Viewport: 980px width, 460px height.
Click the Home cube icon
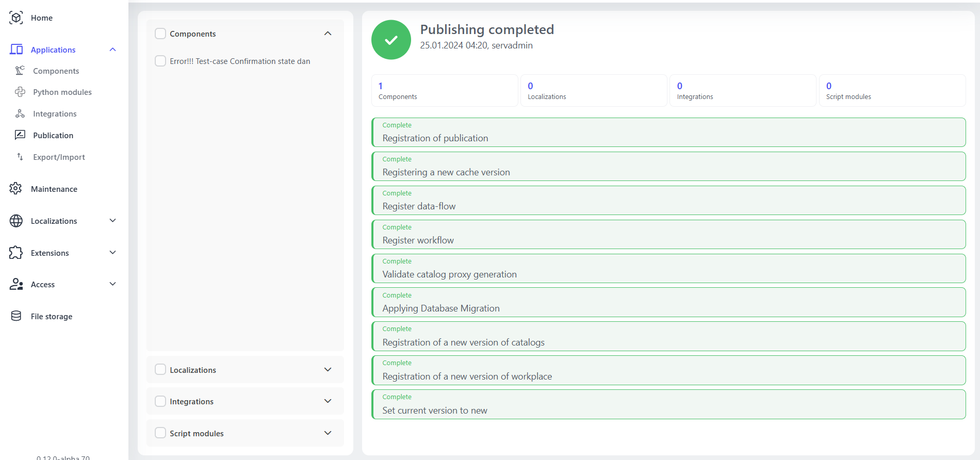(x=16, y=18)
